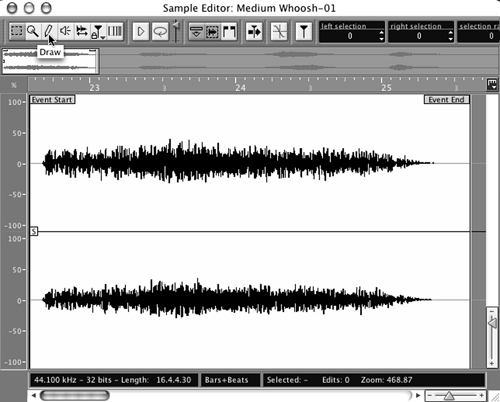Click the right selection value field
The width and height of the screenshot is (500, 402).
[419, 36]
